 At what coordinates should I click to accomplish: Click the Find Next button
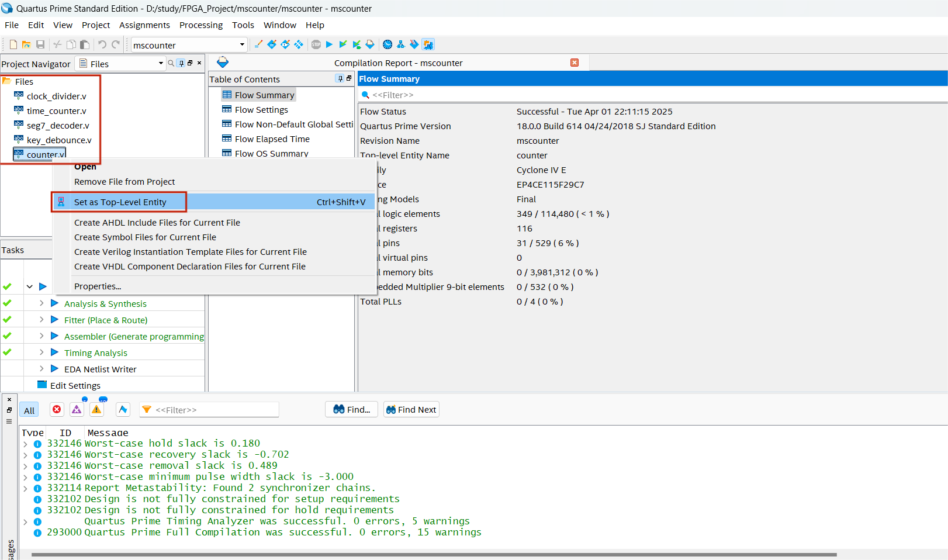click(x=411, y=409)
